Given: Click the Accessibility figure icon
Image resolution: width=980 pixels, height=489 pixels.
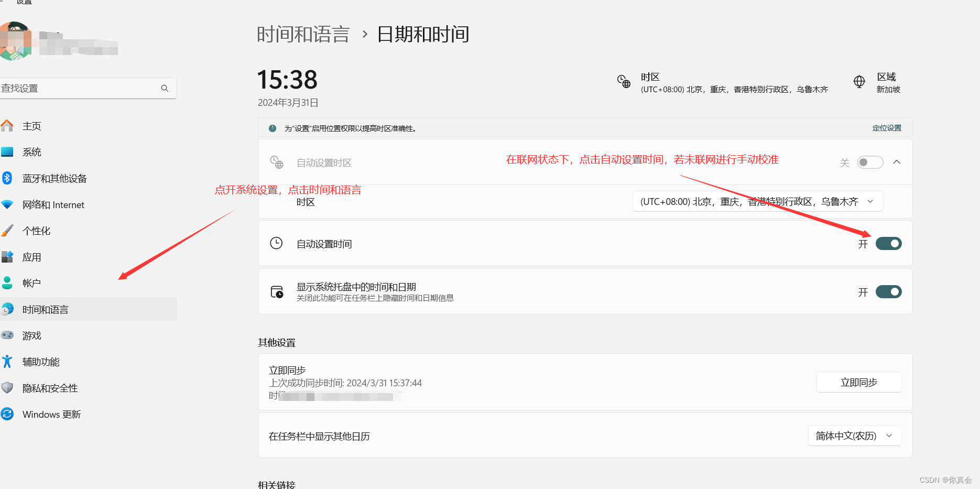Looking at the screenshot, I should tap(7, 362).
